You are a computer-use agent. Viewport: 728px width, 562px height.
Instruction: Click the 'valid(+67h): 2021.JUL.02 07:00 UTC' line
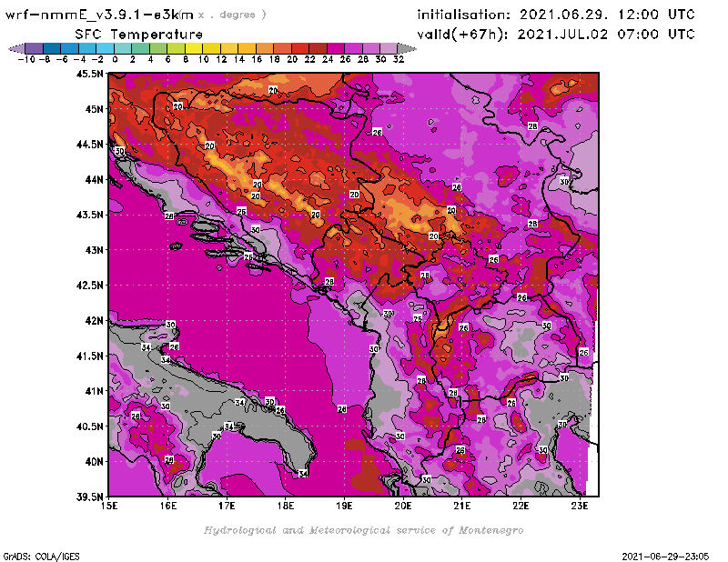pyautogui.click(x=556, y=35)
